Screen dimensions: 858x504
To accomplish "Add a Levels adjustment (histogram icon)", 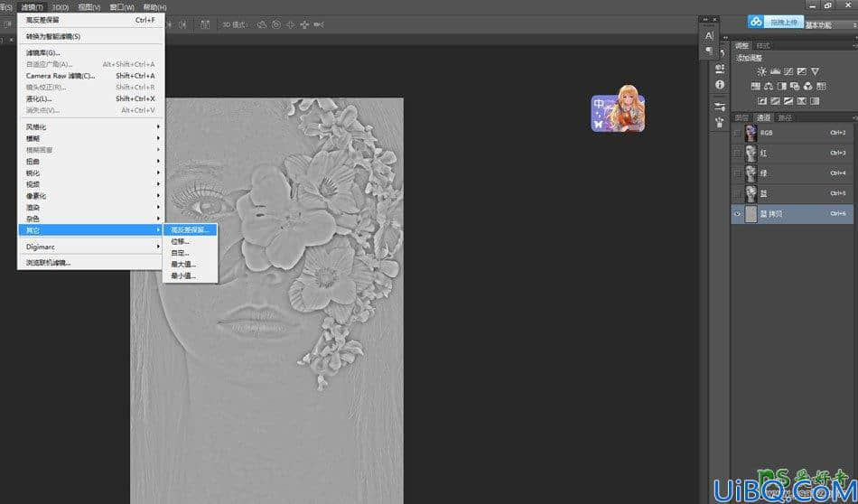I will click(x=775, y=71).
